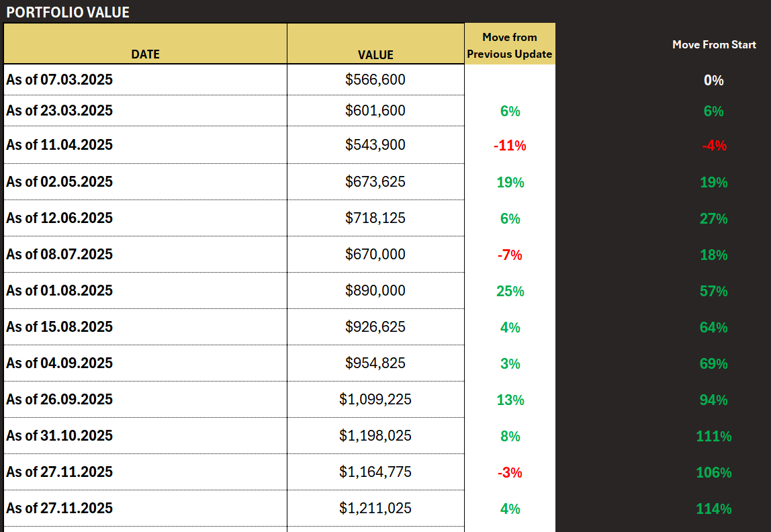Click the VALUE column header
This screenshot has height=532, width=771.
pyautogui.click(x=375, y=55)
